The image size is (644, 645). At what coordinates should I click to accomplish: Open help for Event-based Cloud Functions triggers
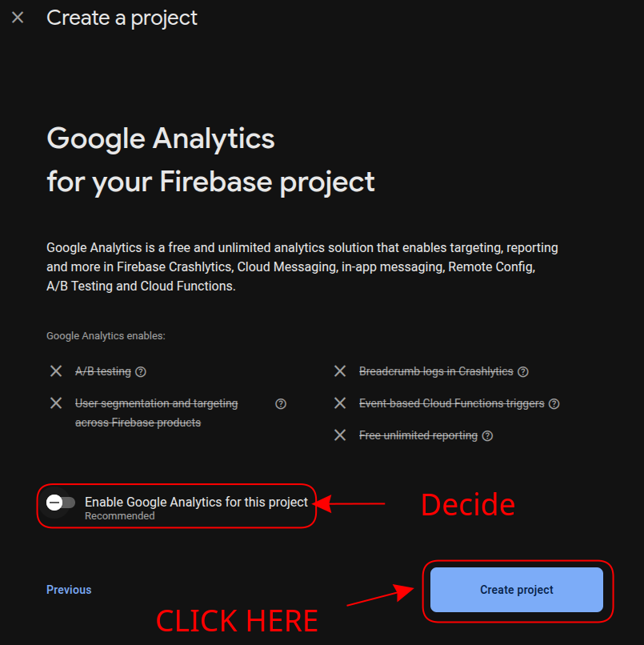554,404
